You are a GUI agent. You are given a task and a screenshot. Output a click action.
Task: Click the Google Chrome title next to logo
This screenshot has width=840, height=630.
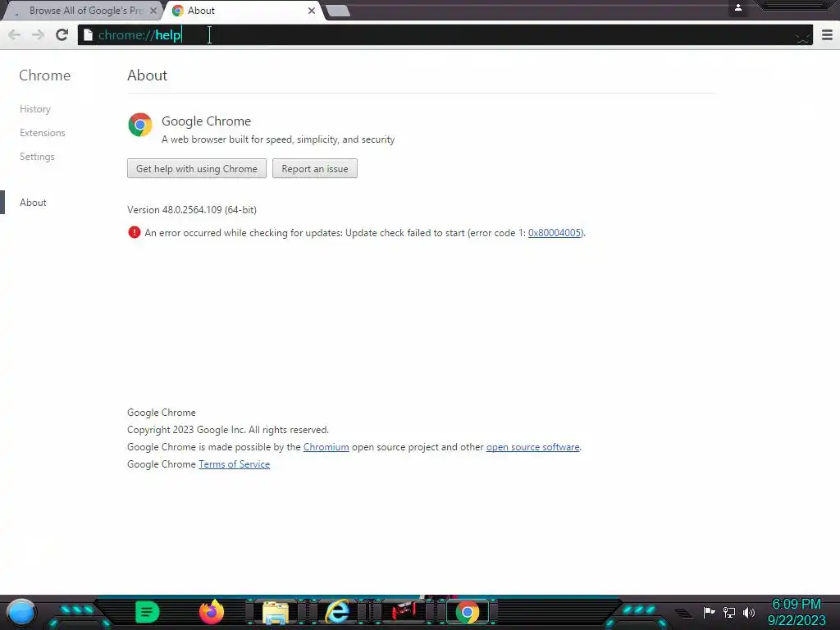(x=206, y=121)
